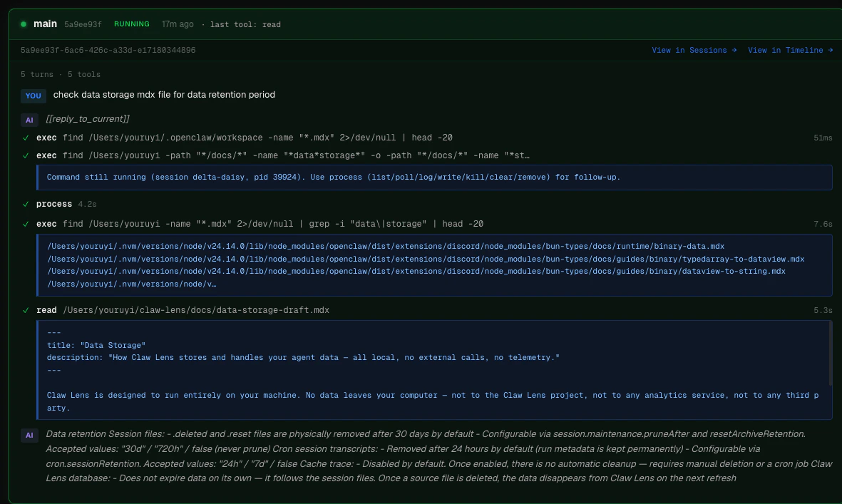Click the 5.3s duration value

823,310
